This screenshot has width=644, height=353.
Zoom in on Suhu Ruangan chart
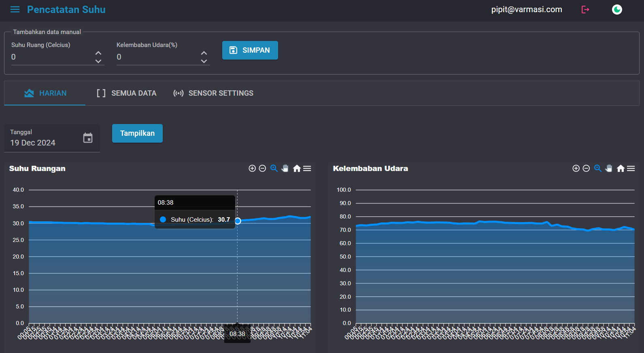coord(252,168)
